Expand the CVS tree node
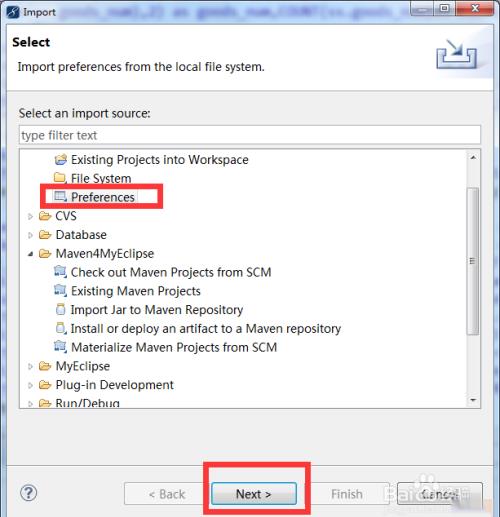500x517 pixels. tap(30, 216)
